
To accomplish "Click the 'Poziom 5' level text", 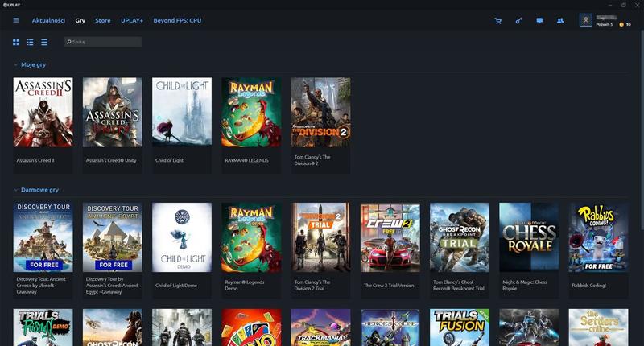I will pyautogui.click(x=605, y=25).
